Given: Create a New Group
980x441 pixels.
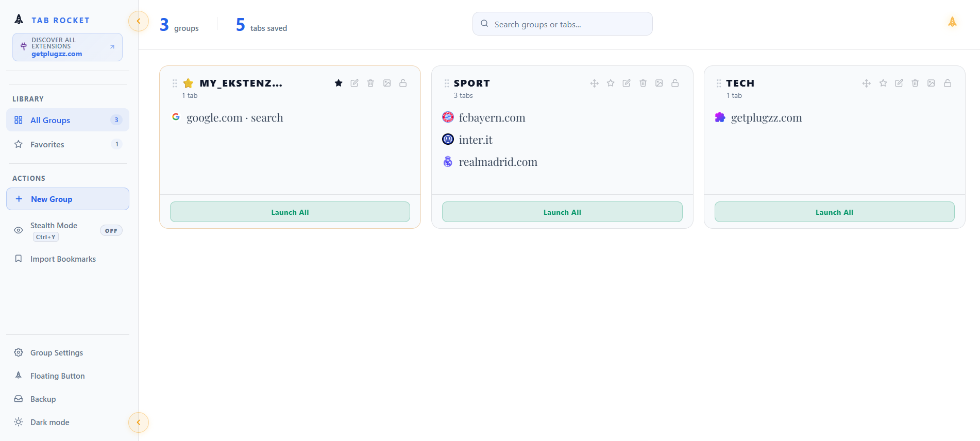Looking at the screenshot, I should 67,199.
